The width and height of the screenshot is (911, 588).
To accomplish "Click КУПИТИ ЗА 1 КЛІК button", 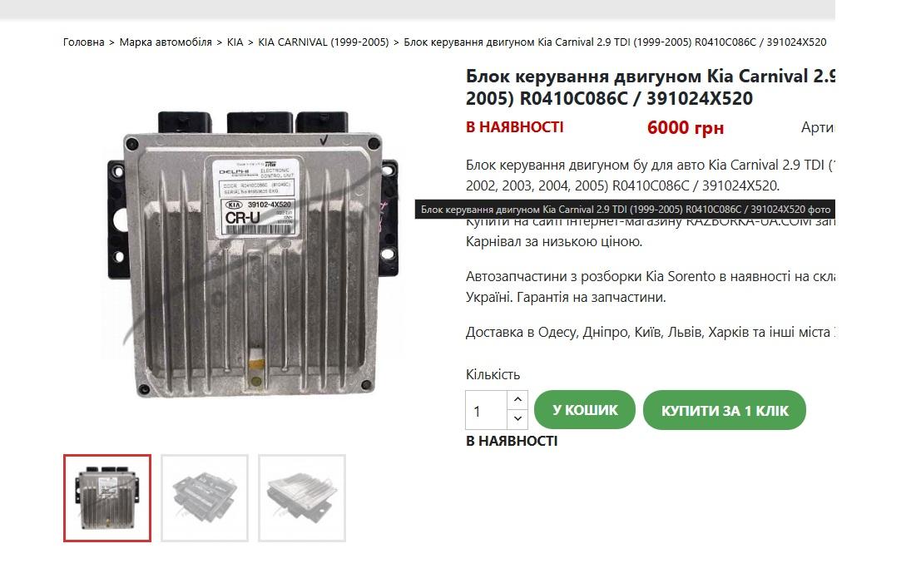I will (x=725, y=410).
